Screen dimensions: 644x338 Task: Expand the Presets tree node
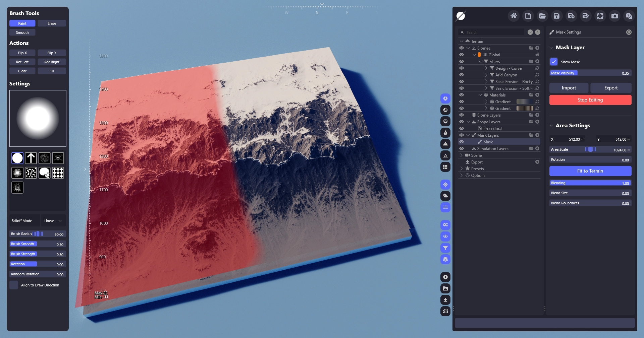pyautogui.click(x=462, y=169)
